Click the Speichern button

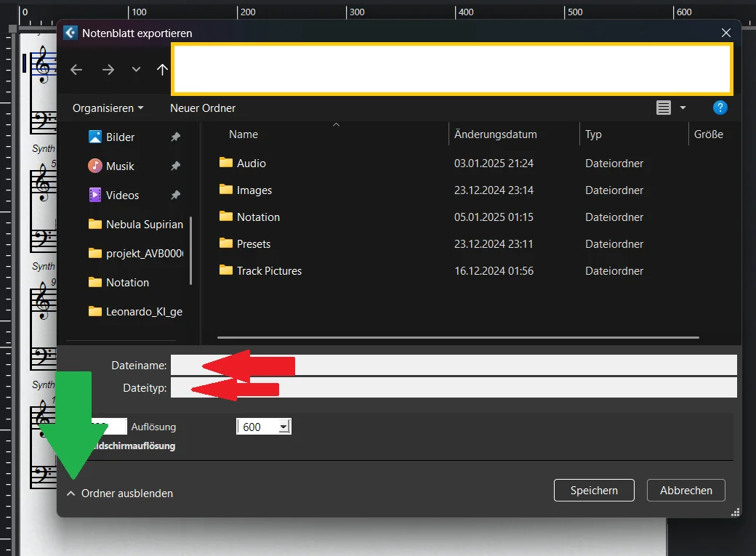(594, 491)
